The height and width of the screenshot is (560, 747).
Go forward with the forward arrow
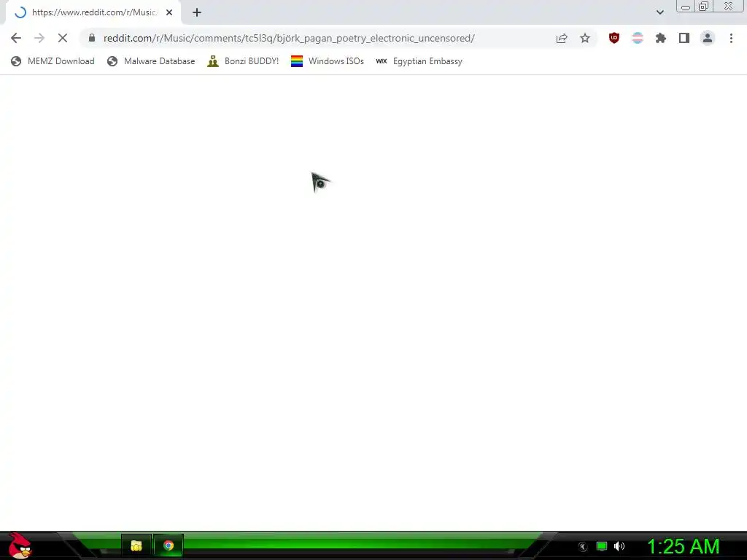click(39, 38)
